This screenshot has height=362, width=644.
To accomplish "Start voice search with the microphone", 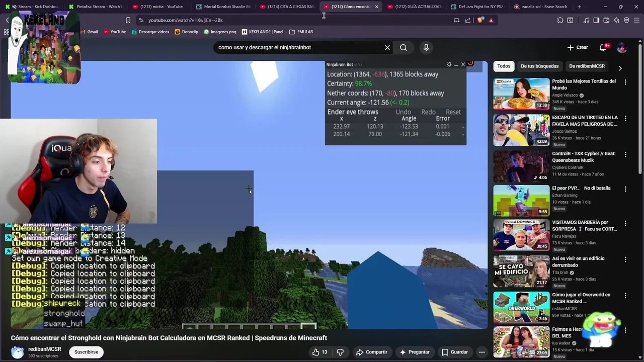I will tap(426, 47).
